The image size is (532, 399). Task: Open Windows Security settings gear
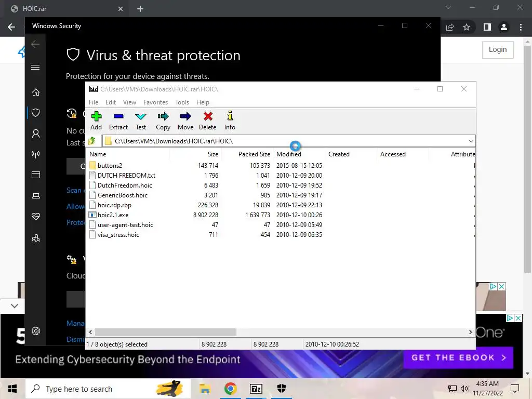(x=36, y=331)
